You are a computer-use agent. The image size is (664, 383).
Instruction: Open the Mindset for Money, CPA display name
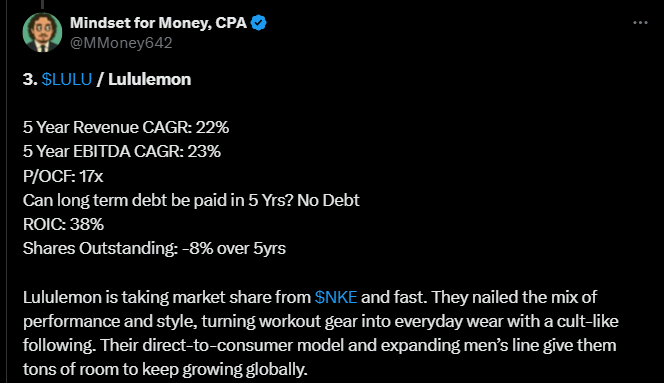pyautogui.click(x=158, y=23)
